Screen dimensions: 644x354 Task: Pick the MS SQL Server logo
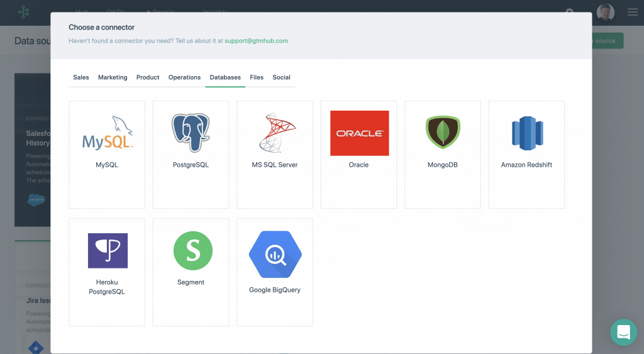tap(277, 133)
